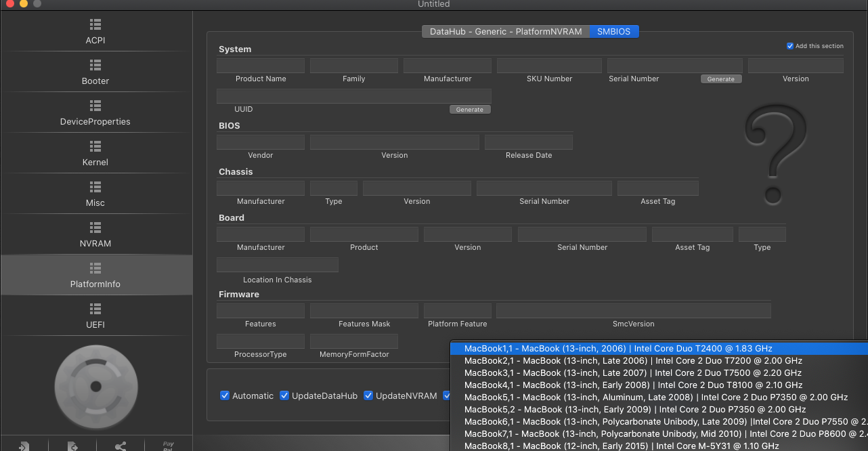Click the share icon in bottom toolbar
The width and height of the screenshot is (868, 451).
click(121, 446)
